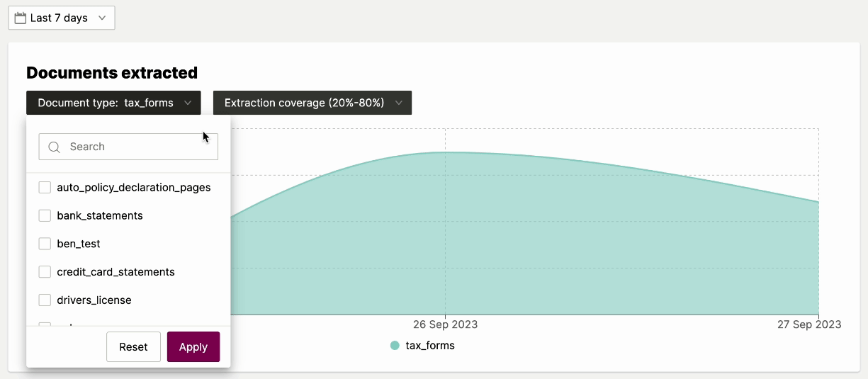Open the Extraction coverage (20%-80%) dropdown

pos(312,103)
